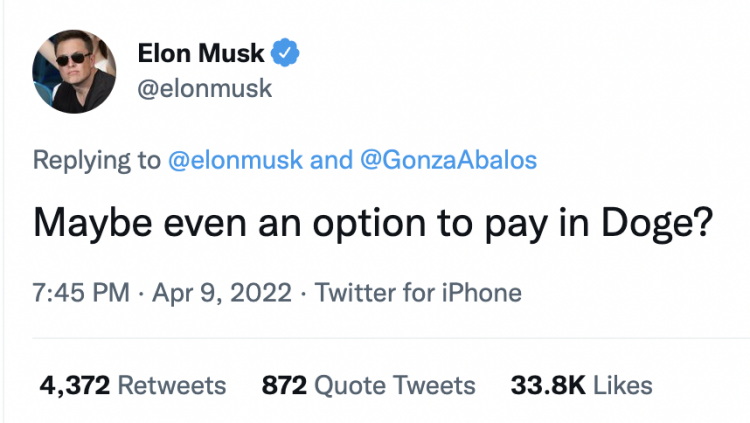
Task: Click the @elonmusk handle below the name
Action: 207,89
